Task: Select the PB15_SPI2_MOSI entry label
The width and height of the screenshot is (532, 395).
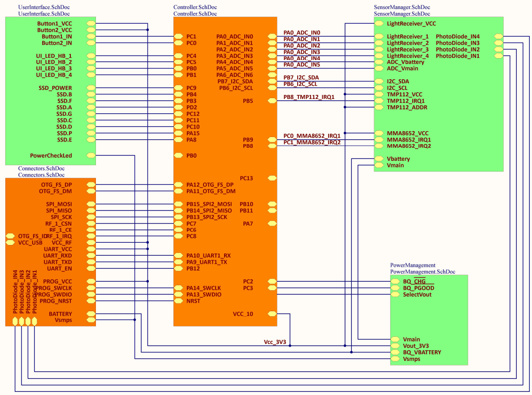Action: click(x=209, y=204)
